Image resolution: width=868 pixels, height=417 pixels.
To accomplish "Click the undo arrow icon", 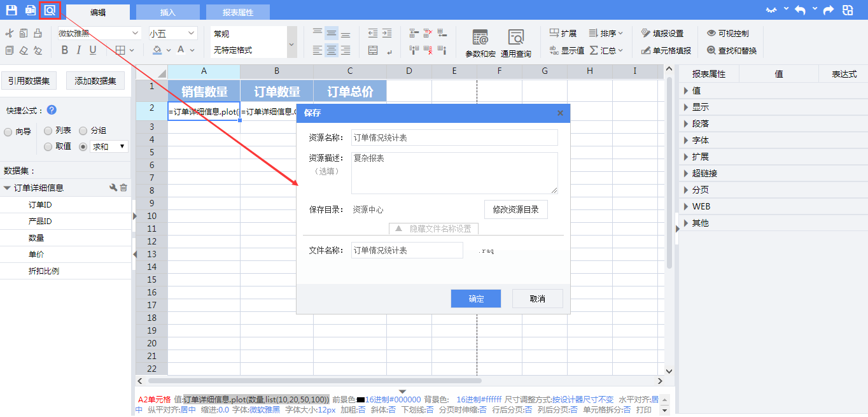I will (800, 10).
